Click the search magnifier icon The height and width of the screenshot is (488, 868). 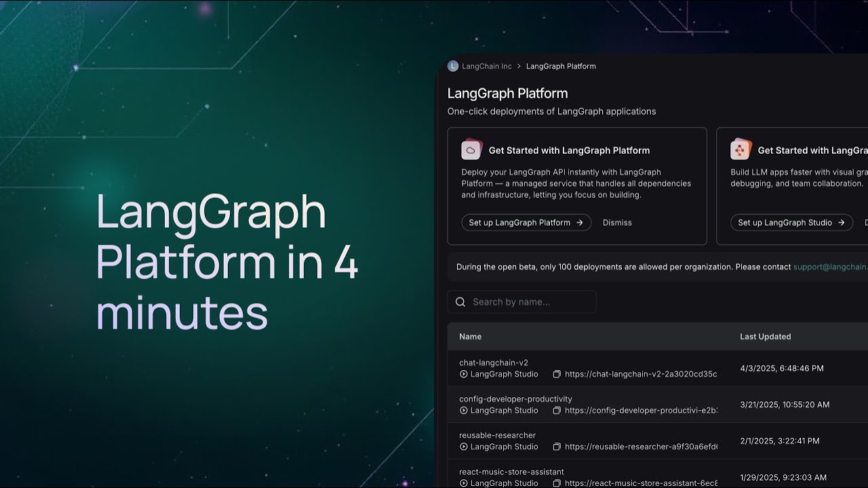pos(460,302)
